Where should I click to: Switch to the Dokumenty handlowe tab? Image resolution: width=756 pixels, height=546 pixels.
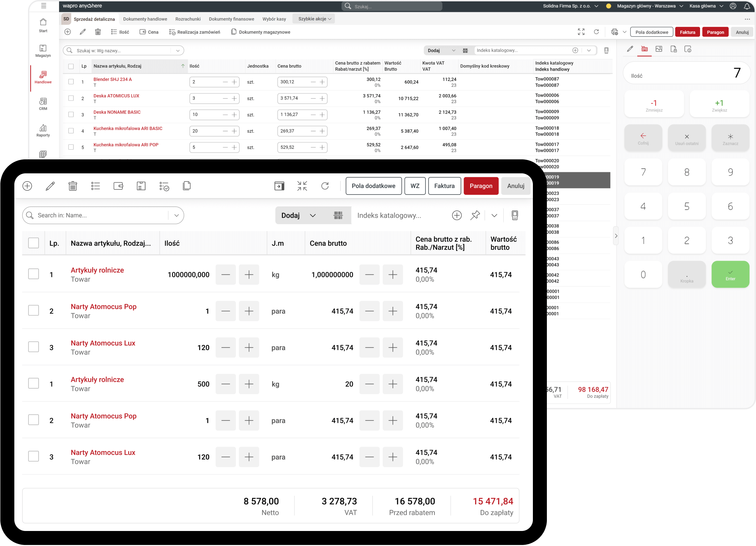145,19
